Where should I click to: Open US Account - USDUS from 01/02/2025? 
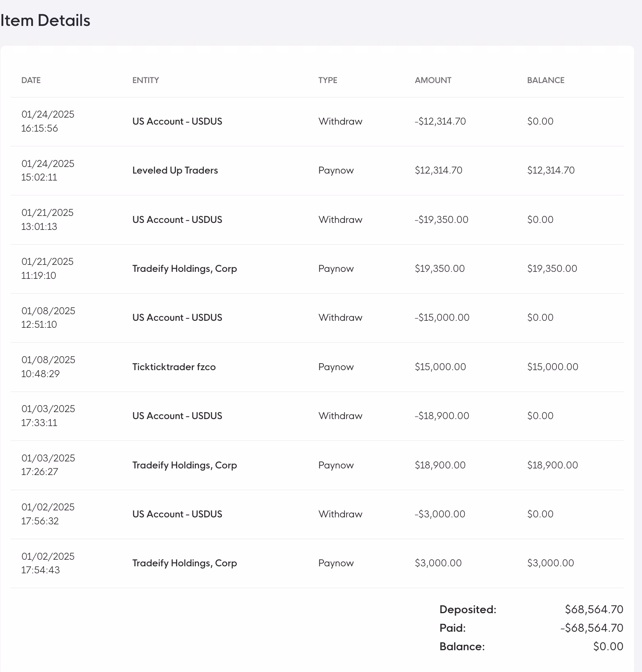tap(177, 514)
